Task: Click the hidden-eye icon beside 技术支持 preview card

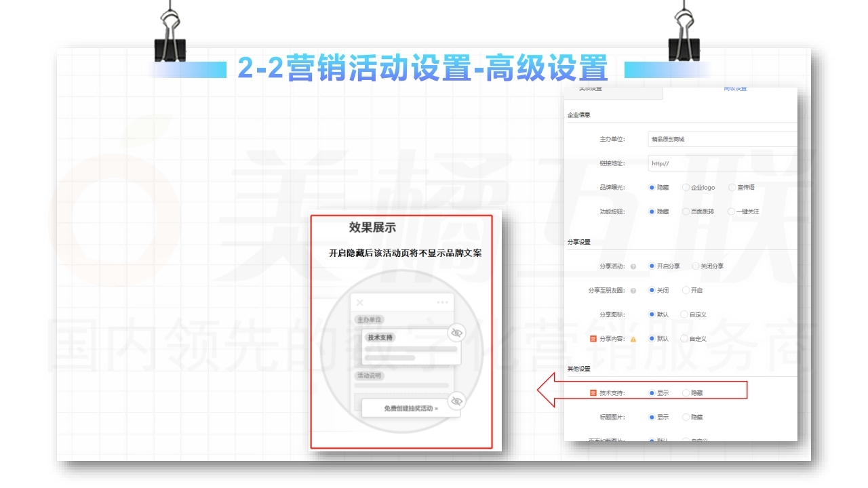Action: 457,333
